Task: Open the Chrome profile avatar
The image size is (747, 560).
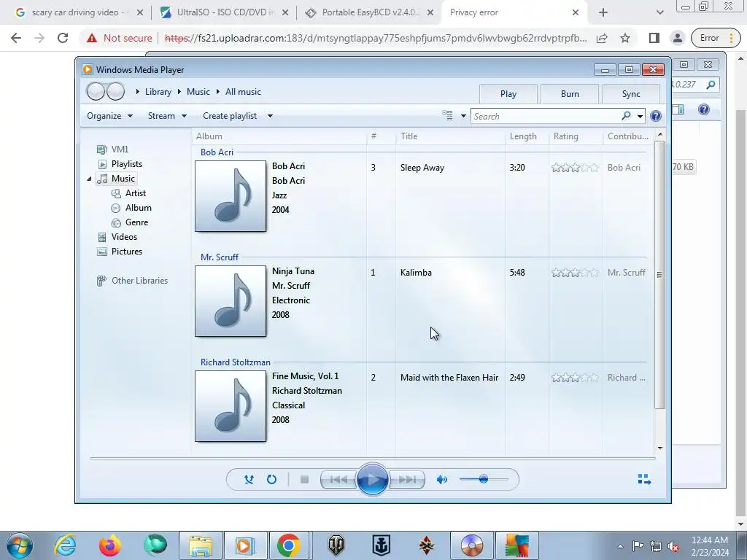Action: point(678,38)
